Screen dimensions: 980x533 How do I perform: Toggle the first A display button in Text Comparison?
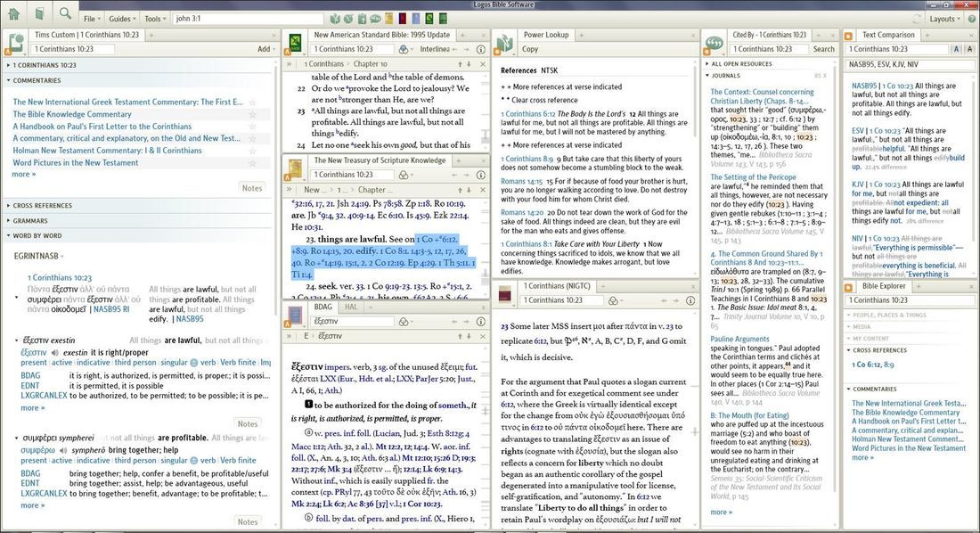[x=956, y=49]
